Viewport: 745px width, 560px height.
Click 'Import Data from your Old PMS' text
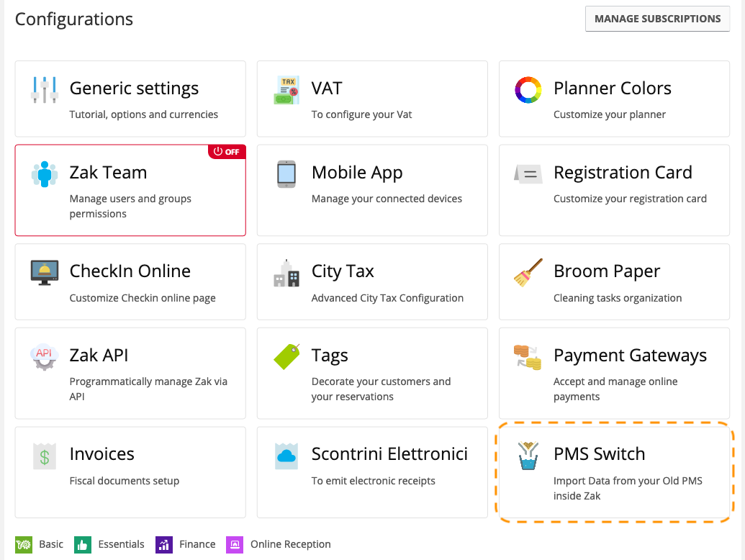[628, 481]
